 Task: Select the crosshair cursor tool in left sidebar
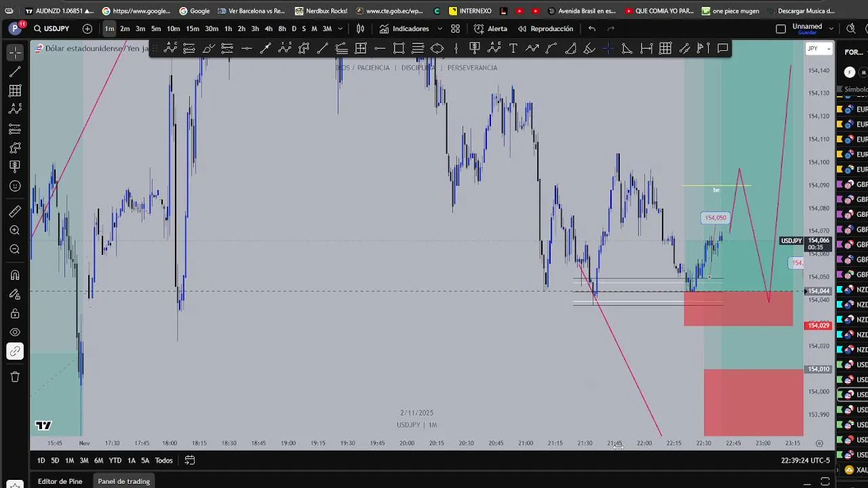[15, 53]
